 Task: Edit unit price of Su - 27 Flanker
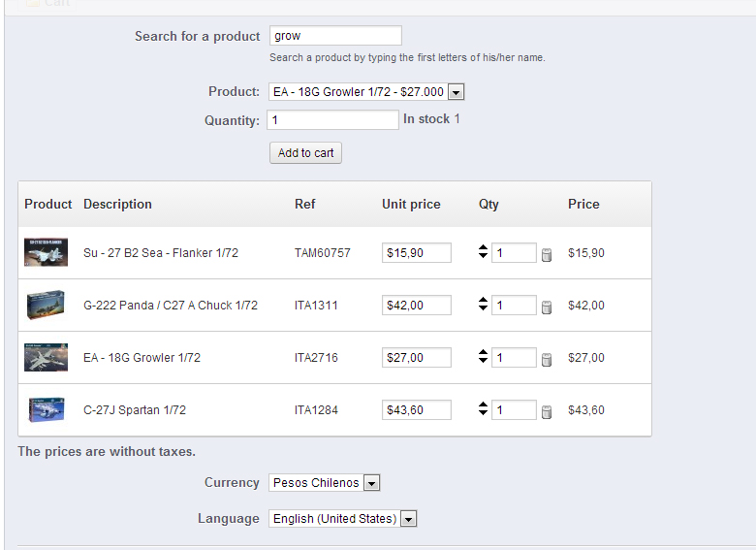(417, 253)
